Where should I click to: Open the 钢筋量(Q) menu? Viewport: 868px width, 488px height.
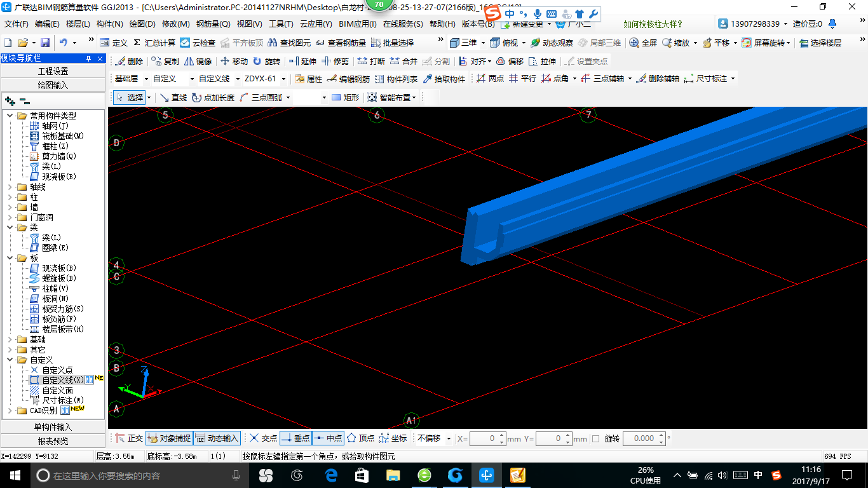(213, 24)
